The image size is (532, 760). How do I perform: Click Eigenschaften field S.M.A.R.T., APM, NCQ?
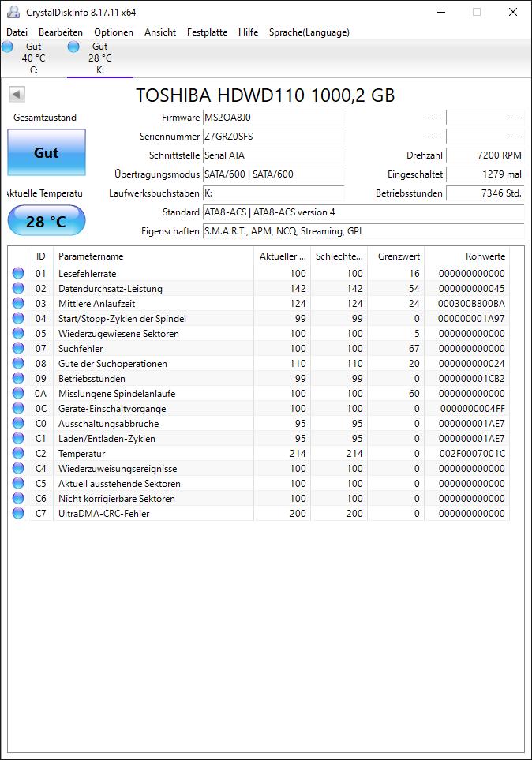363,231
